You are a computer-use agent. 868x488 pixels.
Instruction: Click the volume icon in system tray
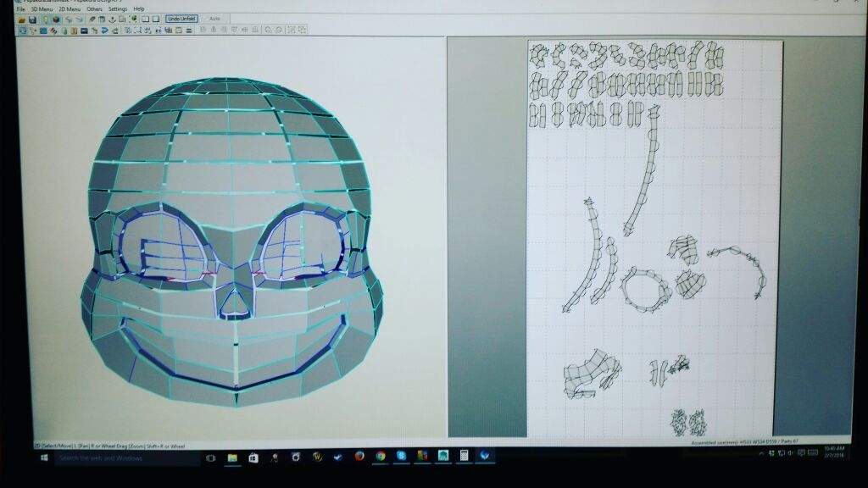[x=789, y=453]
